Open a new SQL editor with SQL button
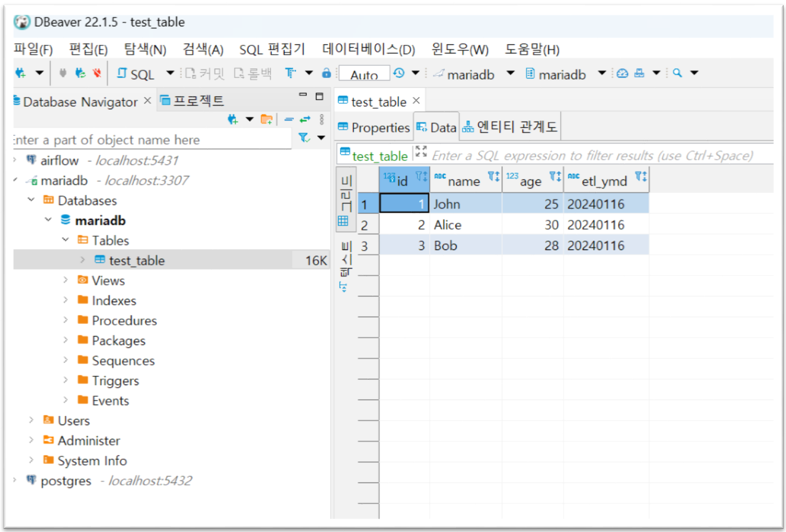This screenshot has height=532, width=786. pyautogui.click(x=136, y=74)
